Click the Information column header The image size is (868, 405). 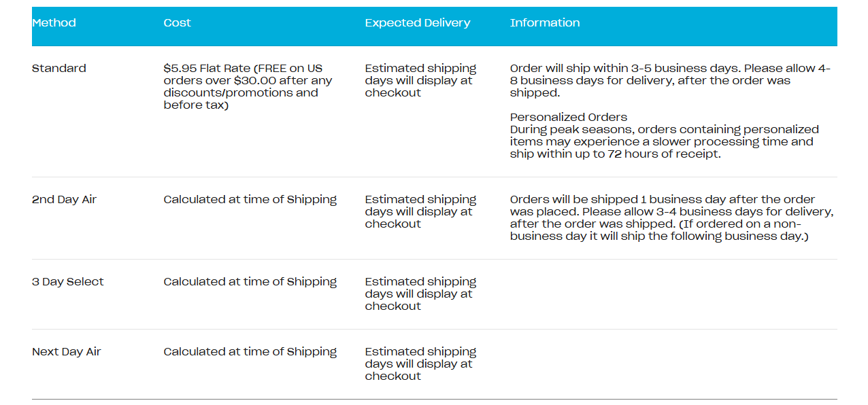[x=544, y=23]
